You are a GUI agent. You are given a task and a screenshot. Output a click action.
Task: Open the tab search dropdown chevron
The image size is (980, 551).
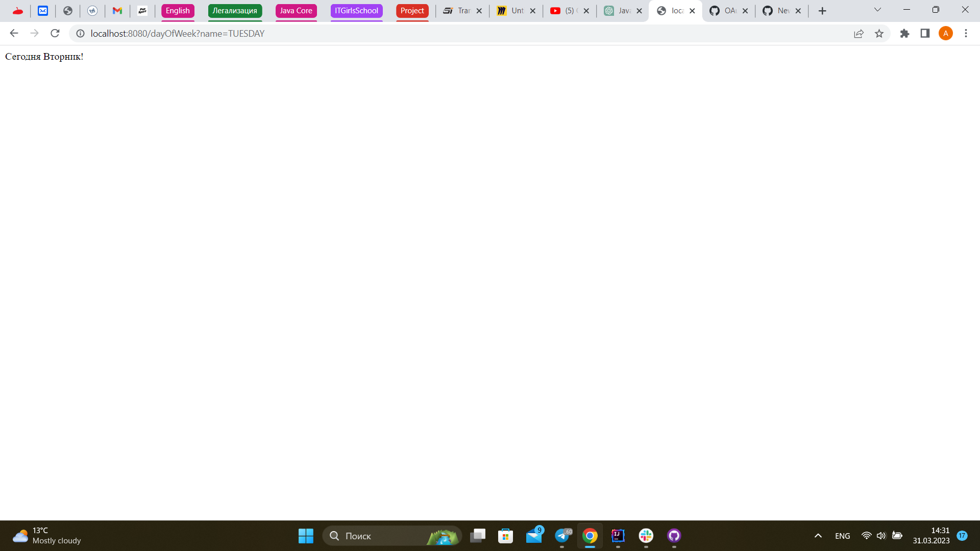coord(877,10)
